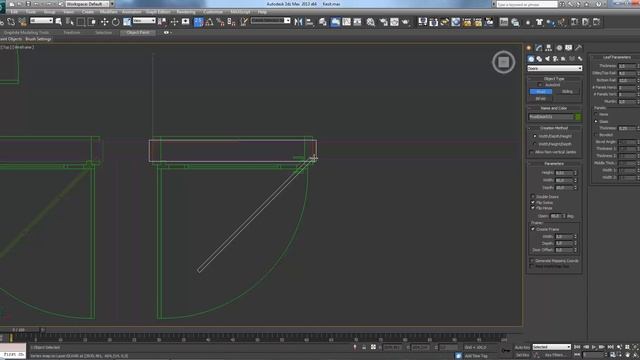
Task: Open the Display command panel tab
Action: tap(569, 48)
